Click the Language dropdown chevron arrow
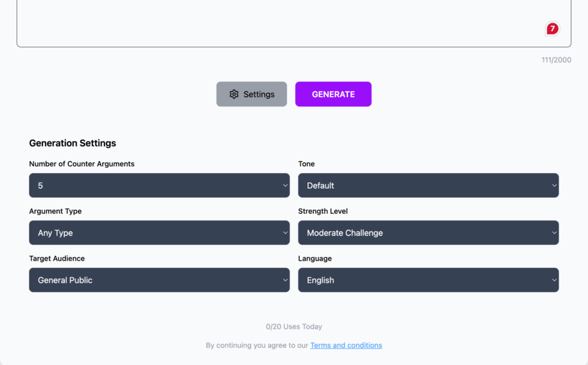Viewport: 588px width, 365px height. 554,280
